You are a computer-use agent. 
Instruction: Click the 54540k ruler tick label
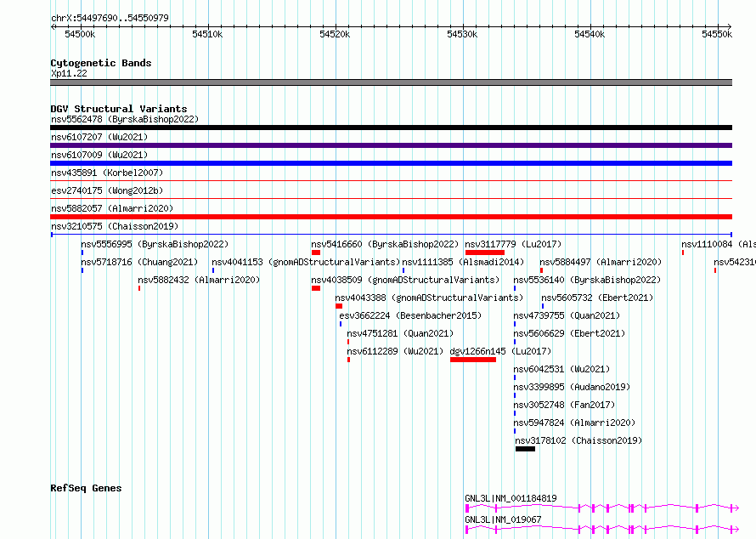pos(590,34)
